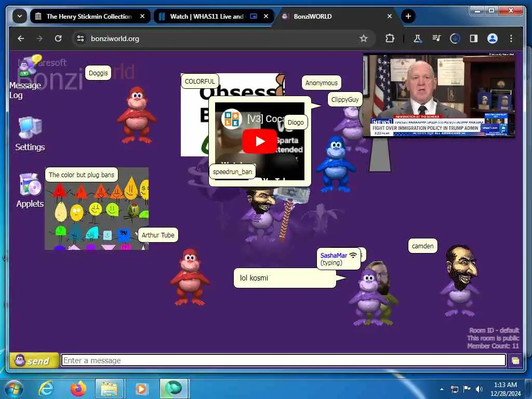Click the purple send button
The width and height of the screenshot is (532, 399).
[x=34, y=361]
